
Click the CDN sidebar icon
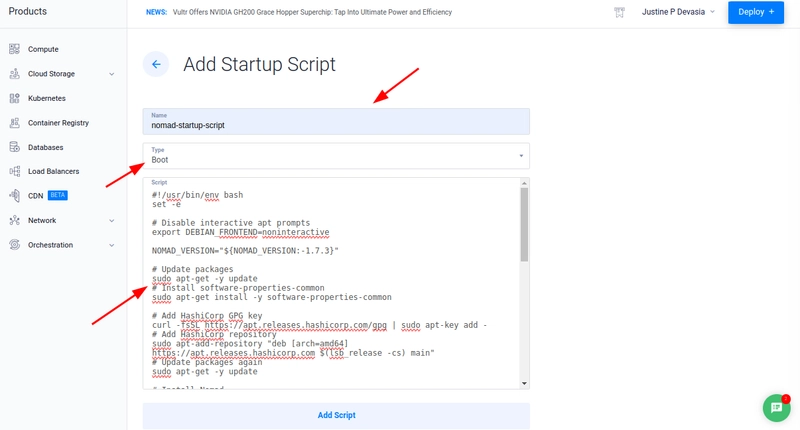pyautogui.click(x=14, y=195)
